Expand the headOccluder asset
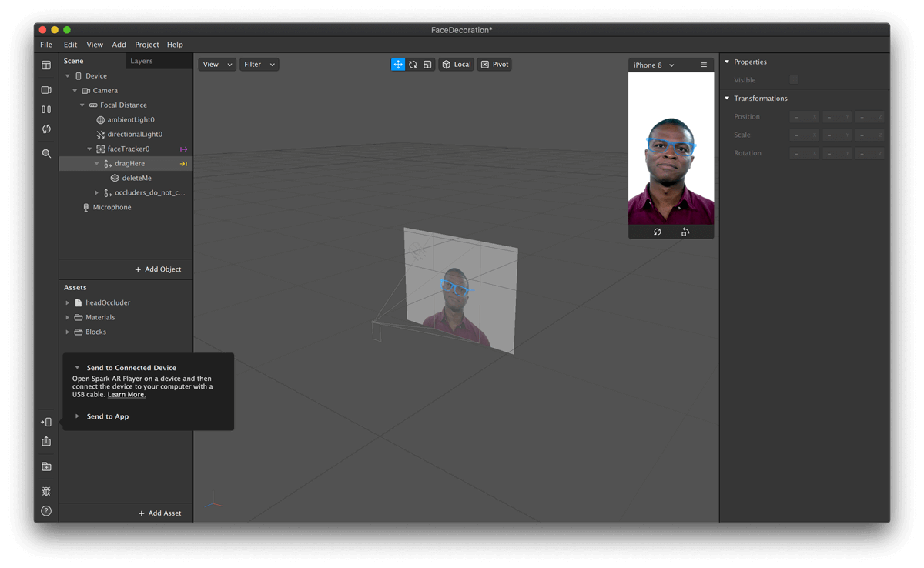924x568 pixels. pos(68,303)
